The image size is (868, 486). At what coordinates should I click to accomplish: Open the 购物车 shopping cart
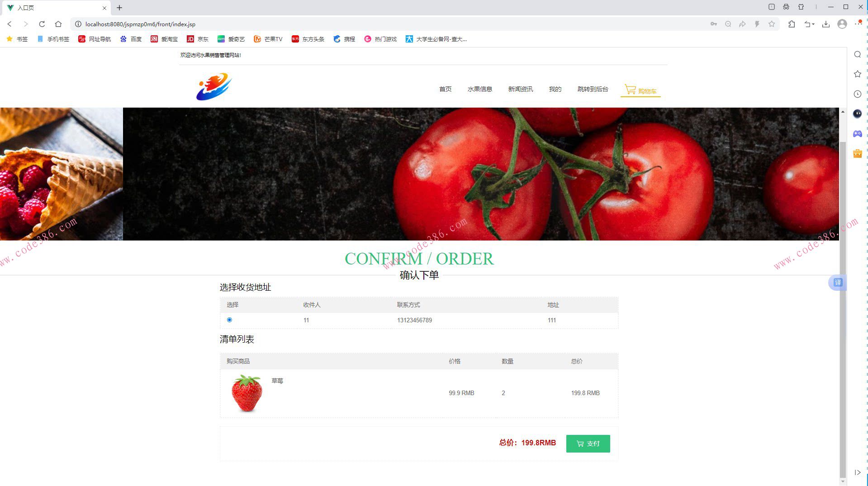(x=640, y=90)
